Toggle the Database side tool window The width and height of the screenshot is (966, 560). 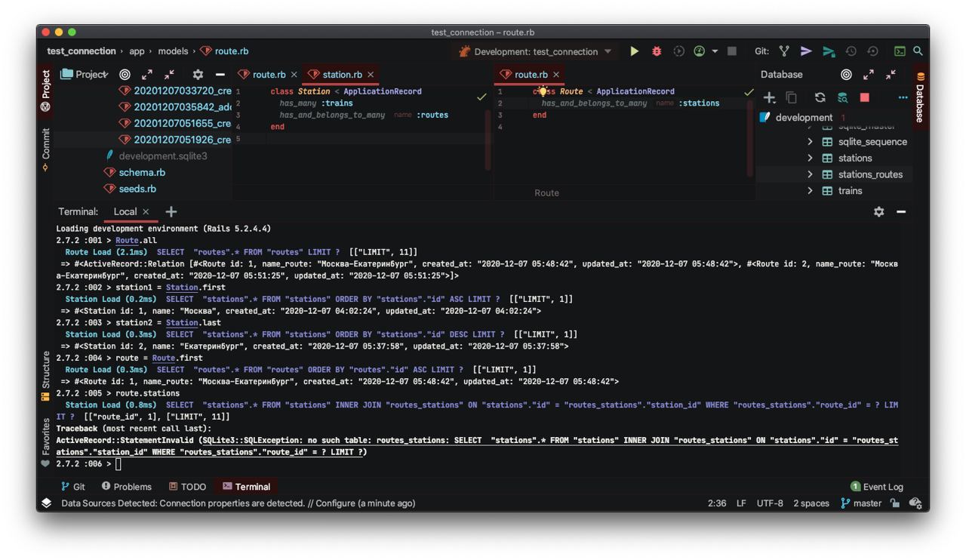(920, 97)
